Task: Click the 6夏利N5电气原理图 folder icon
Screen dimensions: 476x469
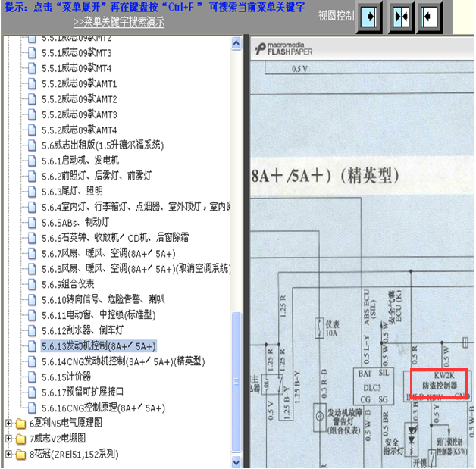Action: pyautogui.click(x=20, y=424)
